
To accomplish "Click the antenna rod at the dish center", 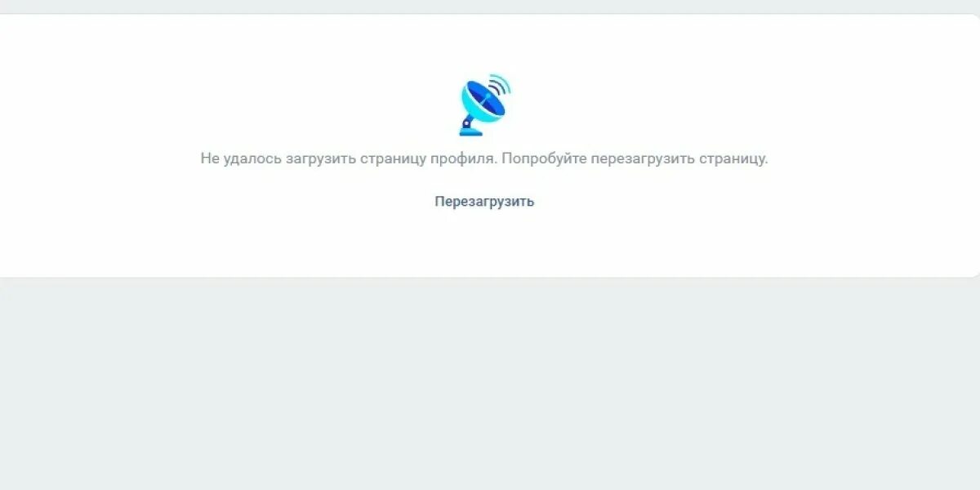I will click(x=485, y=100).
